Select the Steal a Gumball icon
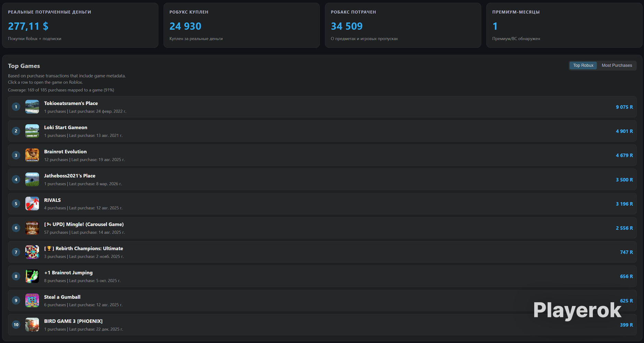The image size is (644, 343). tap(32, 300)
